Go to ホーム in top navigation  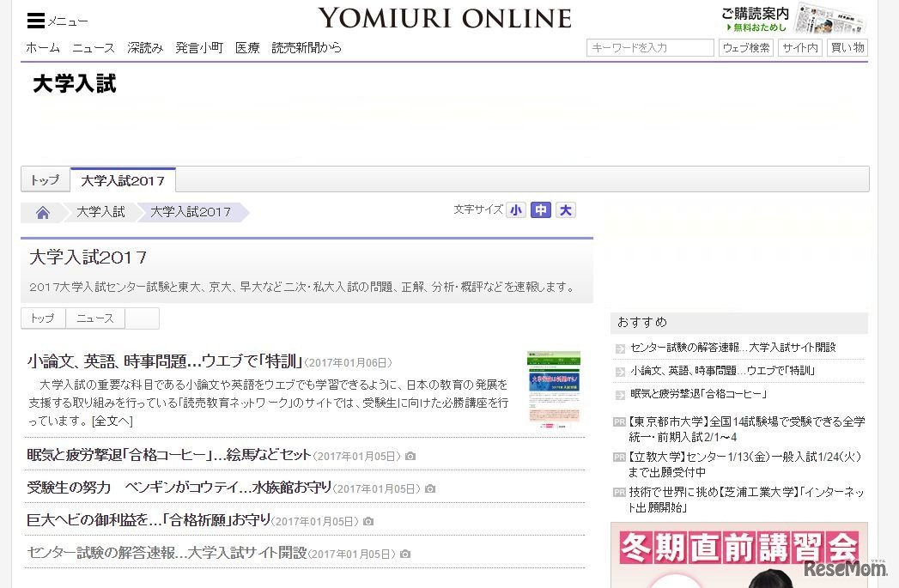43,47
